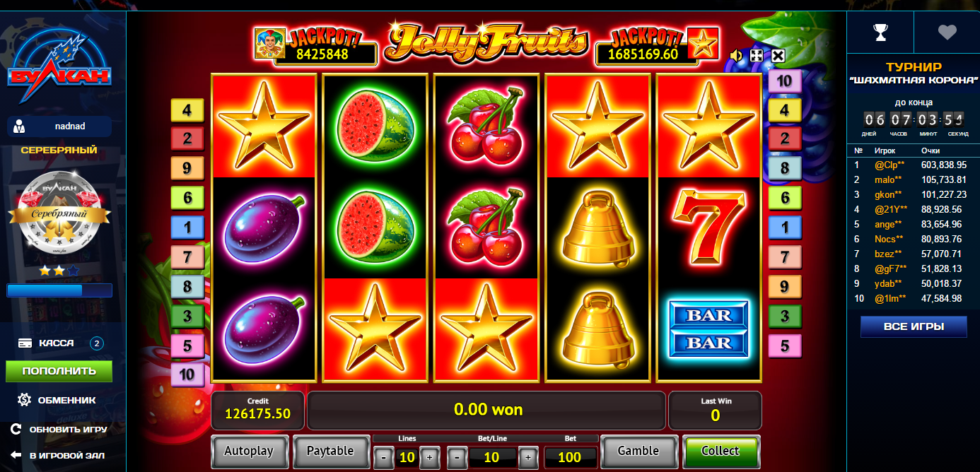This screenshot has width=980, height=472.
Task: Increase the Bet/Line value
Action: coord(527,457)
